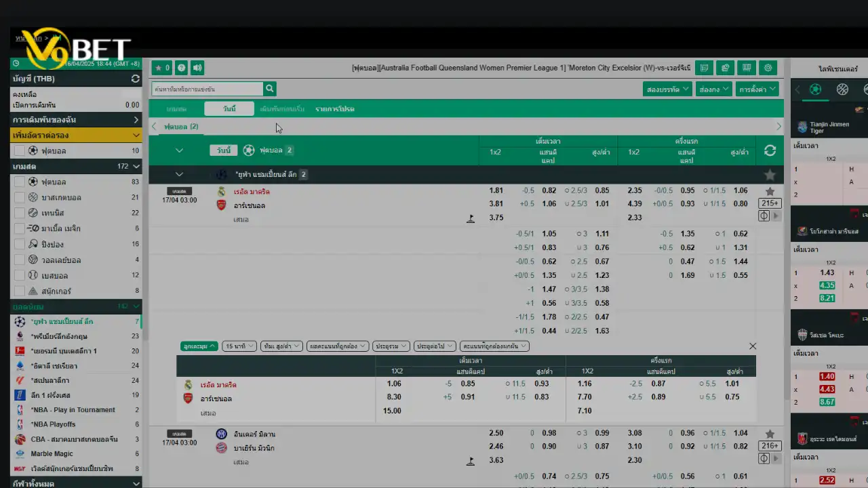868x488 pixels.
Task: Switch to the วันนี้ tab
Action: pos(229,109)
